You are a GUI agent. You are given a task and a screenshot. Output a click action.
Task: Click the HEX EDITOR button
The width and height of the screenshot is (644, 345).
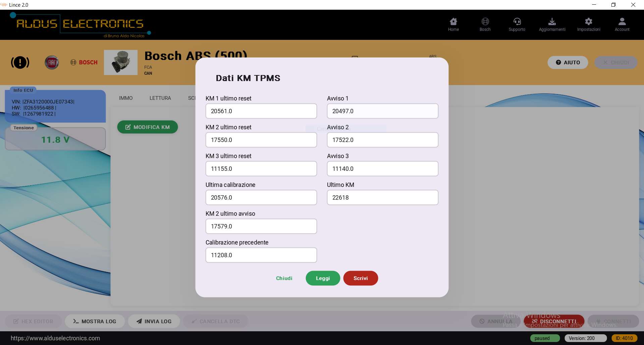tap(33, 321)
